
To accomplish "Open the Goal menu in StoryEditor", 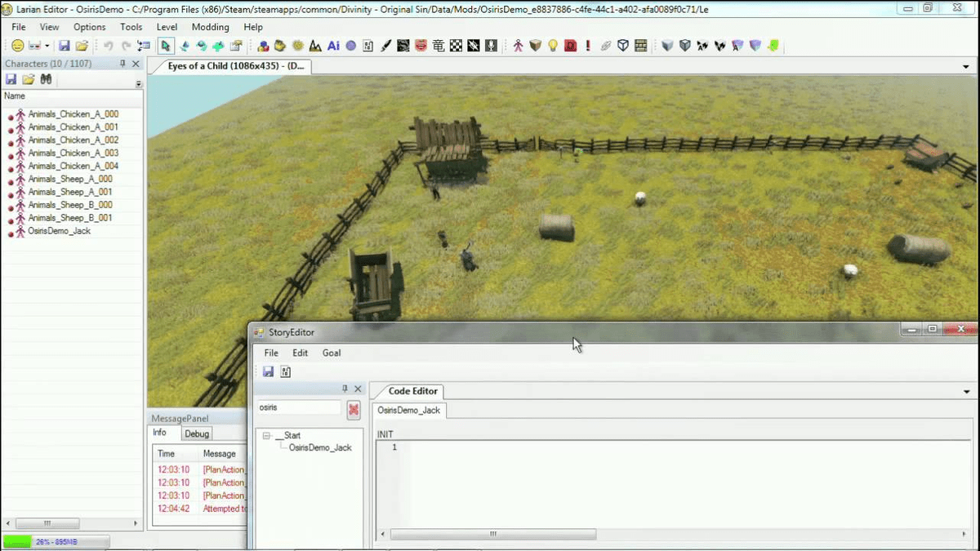I will click(x=332, y=353).
